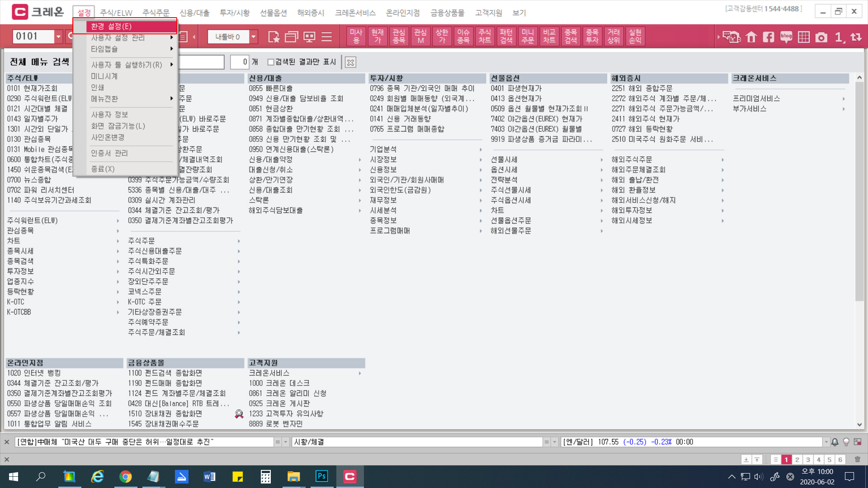Click the trash can icon

858,460
